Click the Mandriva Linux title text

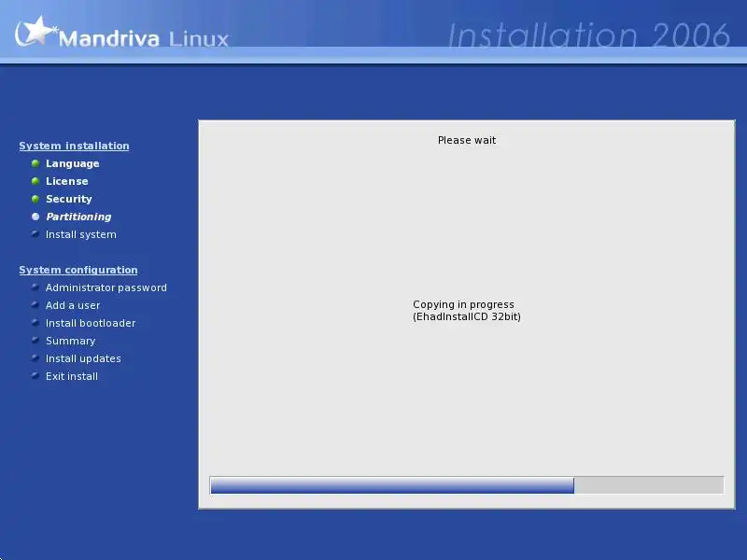click(x=144, y=38)
